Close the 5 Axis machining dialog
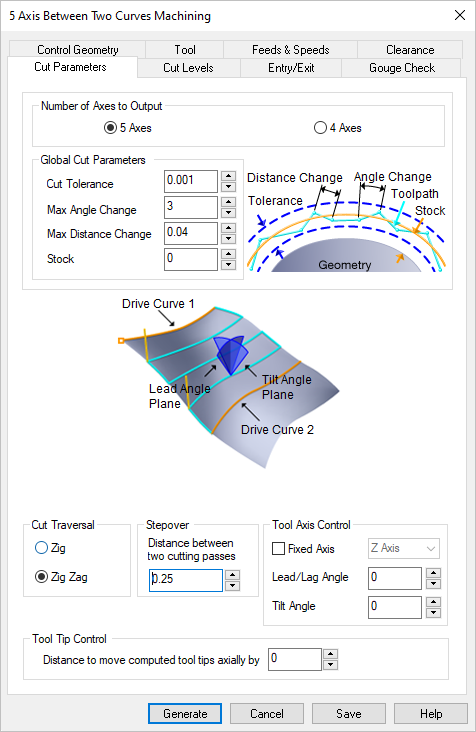This screenshot has width=476, height=732. [x=460, y=15]
